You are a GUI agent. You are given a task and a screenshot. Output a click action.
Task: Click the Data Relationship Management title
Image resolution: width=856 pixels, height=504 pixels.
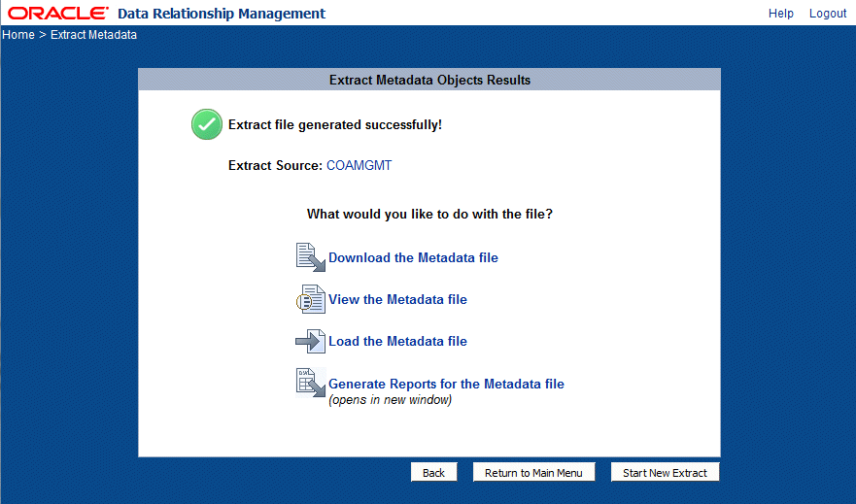(x=222, y=13)
